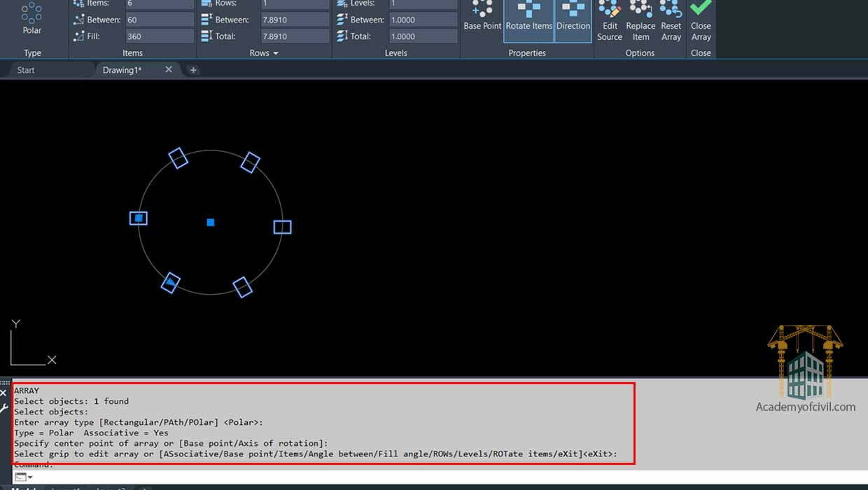Click the Properties panel title

(527, 53)
